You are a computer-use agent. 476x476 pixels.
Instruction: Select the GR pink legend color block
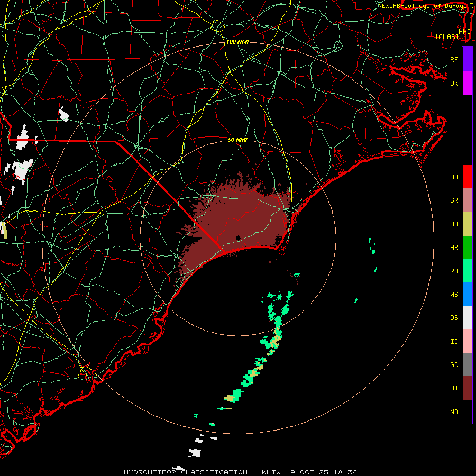coord(467,200)
